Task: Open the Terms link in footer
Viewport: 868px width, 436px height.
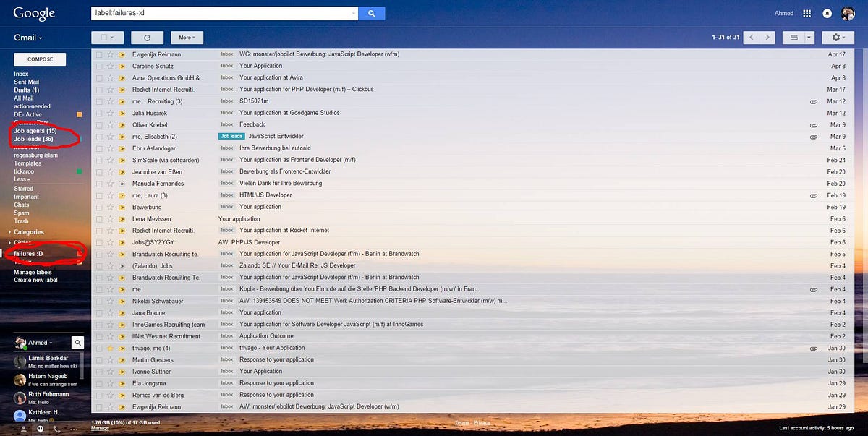Action: pos(461,422)
